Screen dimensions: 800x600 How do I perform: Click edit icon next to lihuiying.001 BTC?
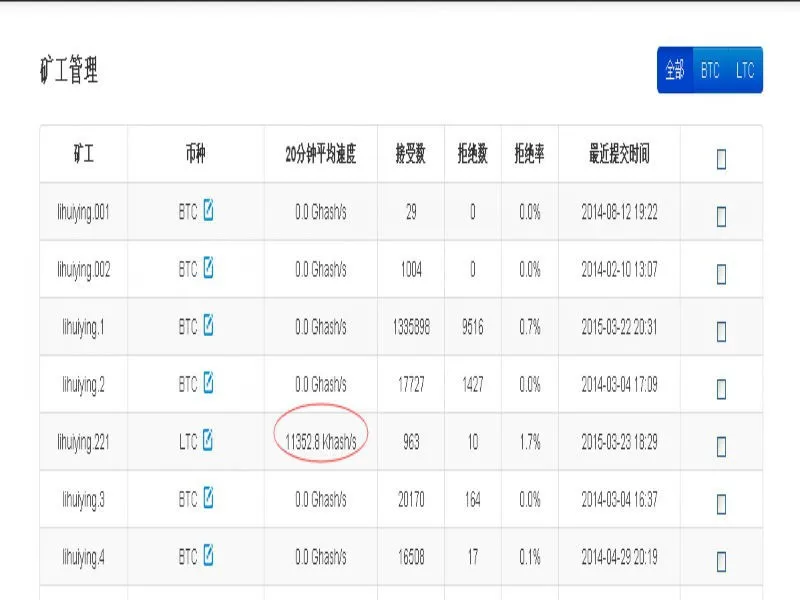tap(208, 210)
